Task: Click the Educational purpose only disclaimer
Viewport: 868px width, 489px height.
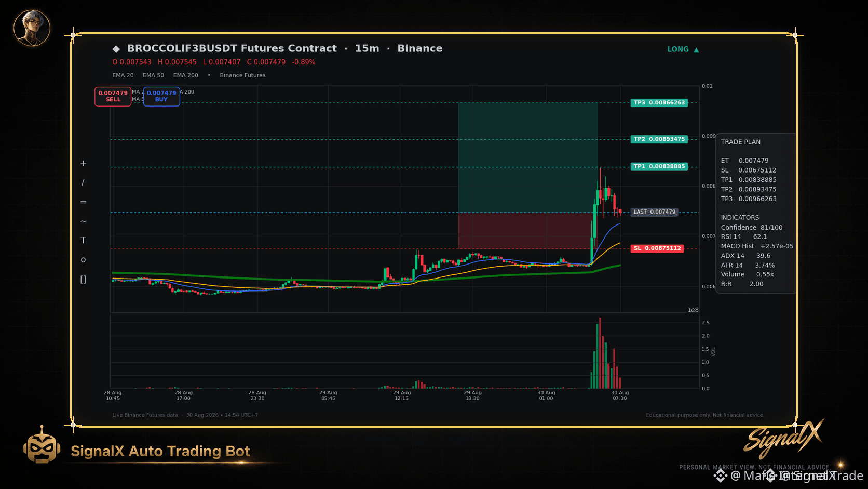Action: 705,415
